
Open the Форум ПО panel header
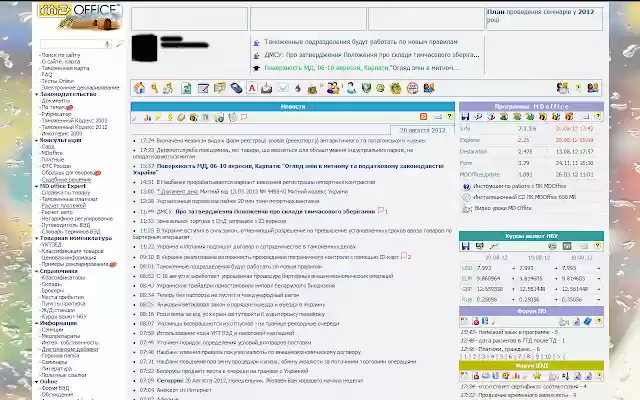(x=531, y=311)
